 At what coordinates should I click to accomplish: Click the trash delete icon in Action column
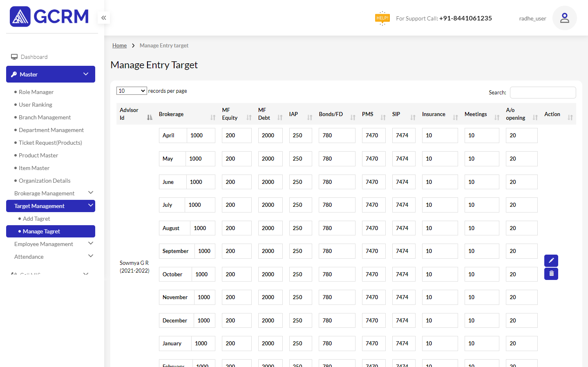(x=551, y=274)
